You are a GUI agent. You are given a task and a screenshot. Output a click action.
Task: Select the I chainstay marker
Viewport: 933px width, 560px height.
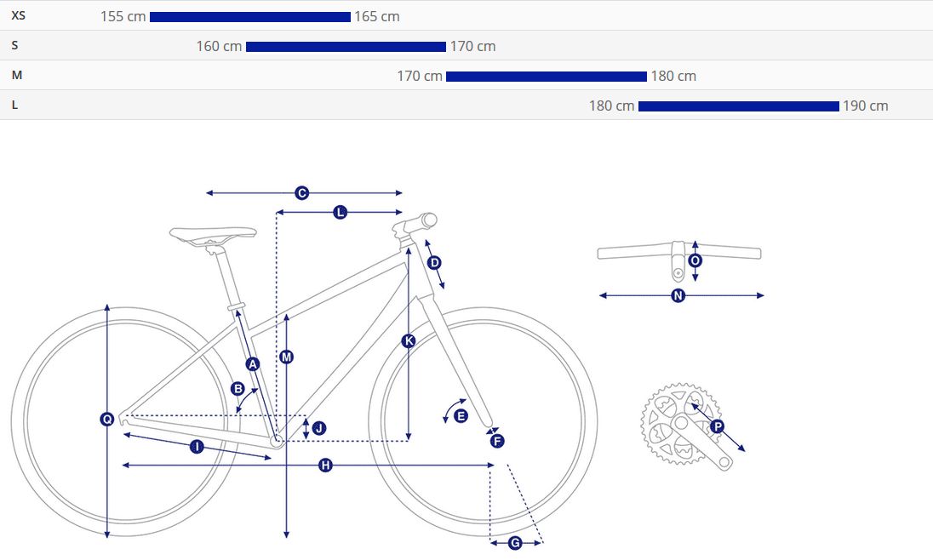pos(197,447)
